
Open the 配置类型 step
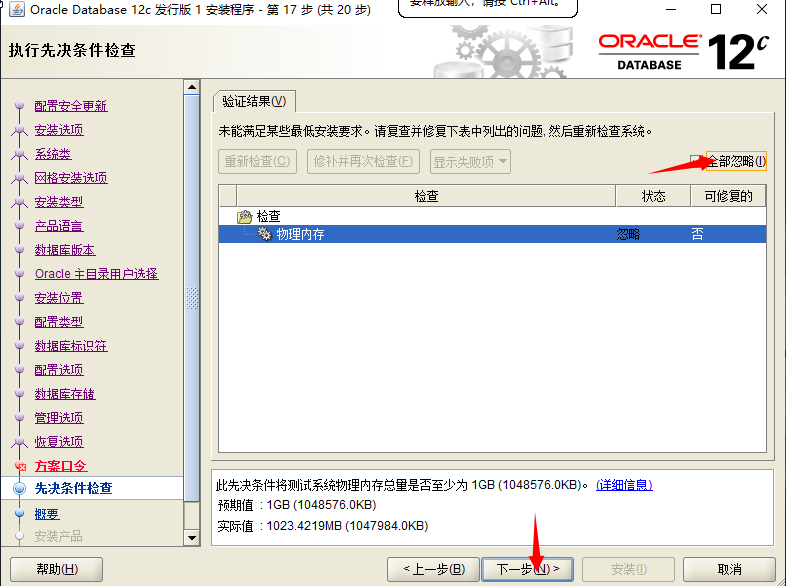tap(59, 322)
